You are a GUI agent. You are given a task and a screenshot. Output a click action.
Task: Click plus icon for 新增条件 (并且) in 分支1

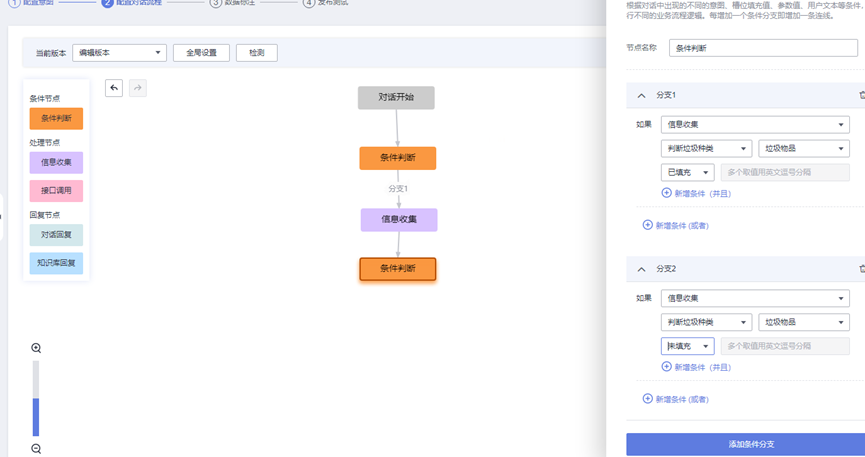pyautogui.click(x=666, y=193)
